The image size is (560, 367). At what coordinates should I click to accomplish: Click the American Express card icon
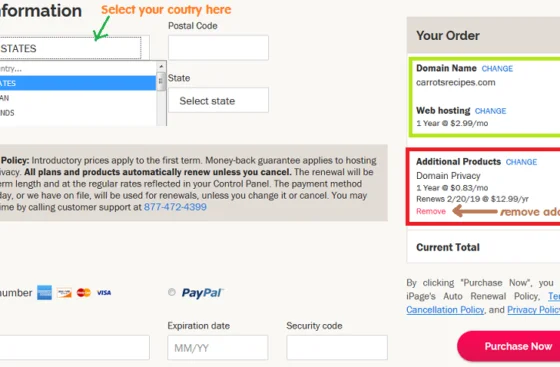coord(45,292)
